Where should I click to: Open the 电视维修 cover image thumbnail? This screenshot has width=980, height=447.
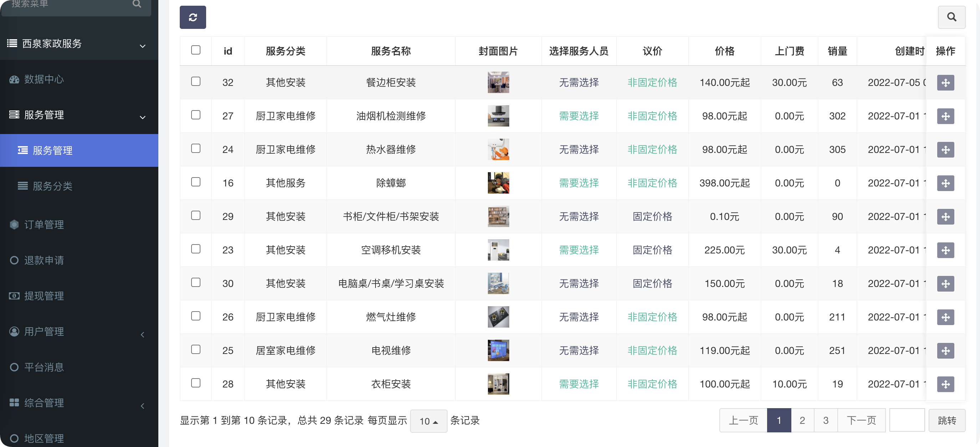point(498,350)
